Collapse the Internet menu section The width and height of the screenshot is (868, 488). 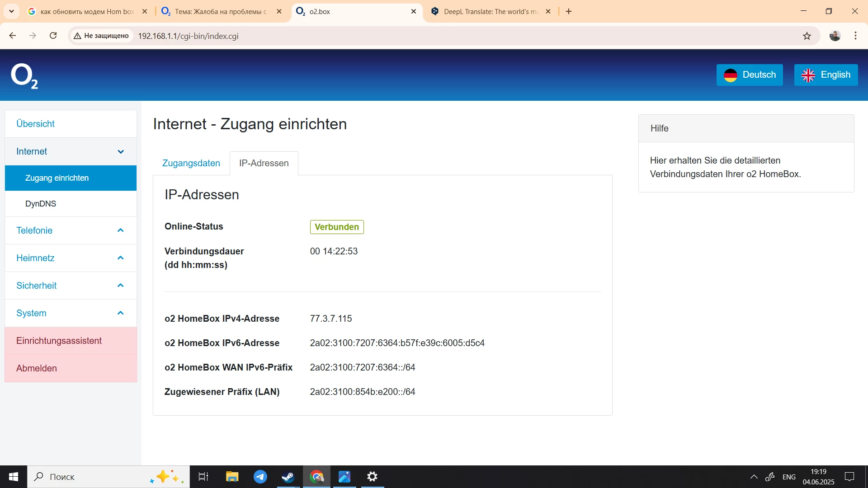click(x=71, y=151)
